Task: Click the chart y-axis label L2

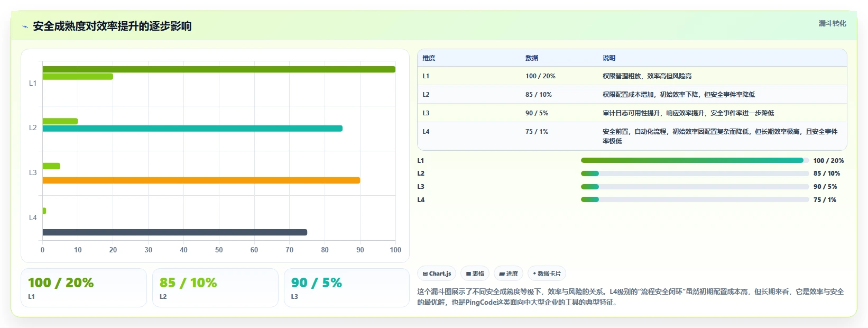Action: 33,128
